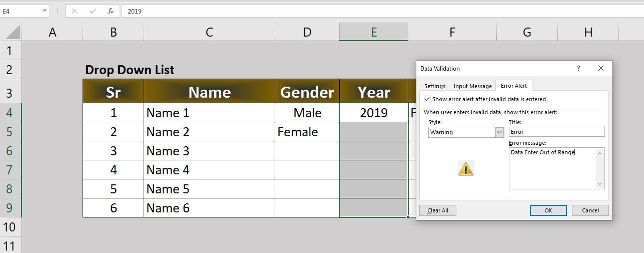
Task: Select the Error Alert tab
Action: coord(514,86)
